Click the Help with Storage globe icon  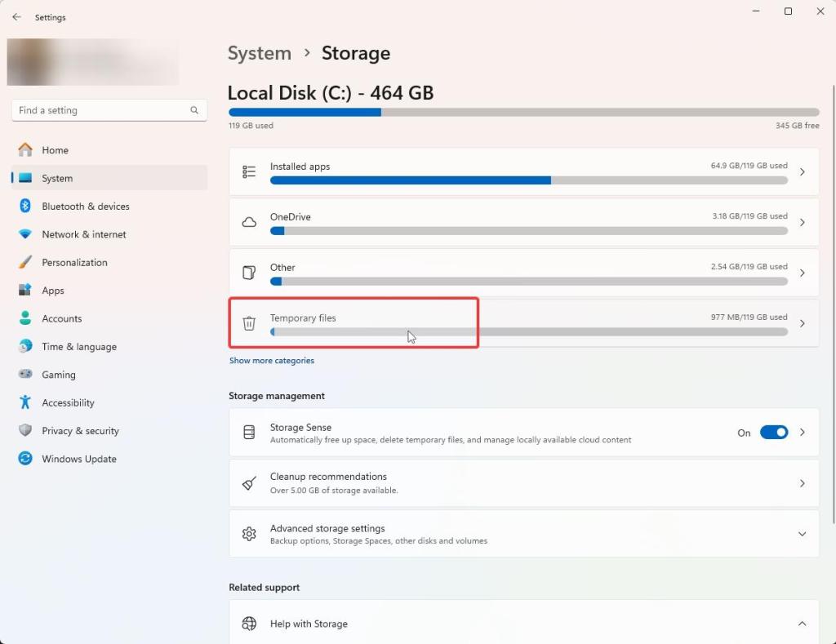[250, 624]
